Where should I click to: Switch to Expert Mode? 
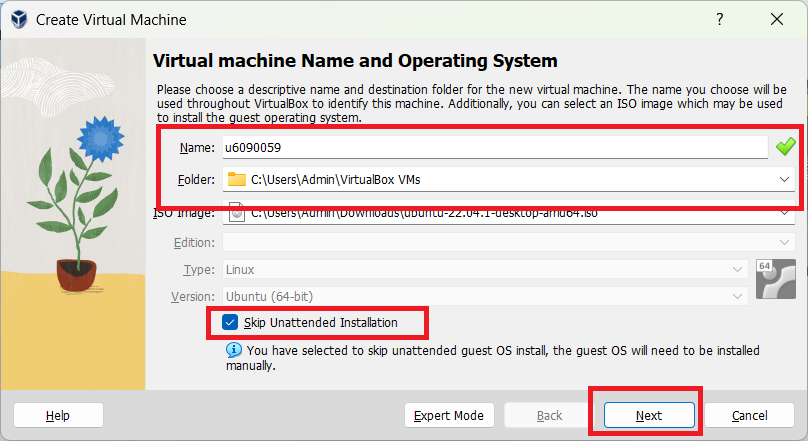449,415
